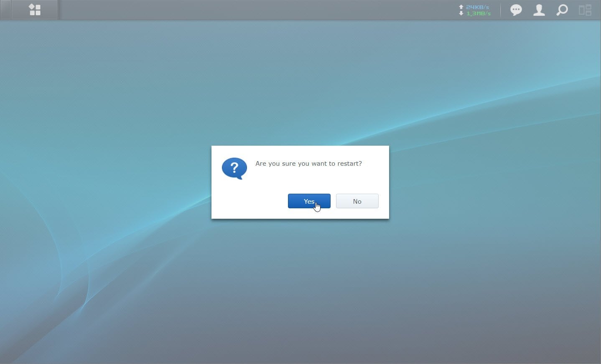Screen dimensions: 601x364
Task: Click the 1,3MB/s download speed readout
Action: tap(479, 13)
